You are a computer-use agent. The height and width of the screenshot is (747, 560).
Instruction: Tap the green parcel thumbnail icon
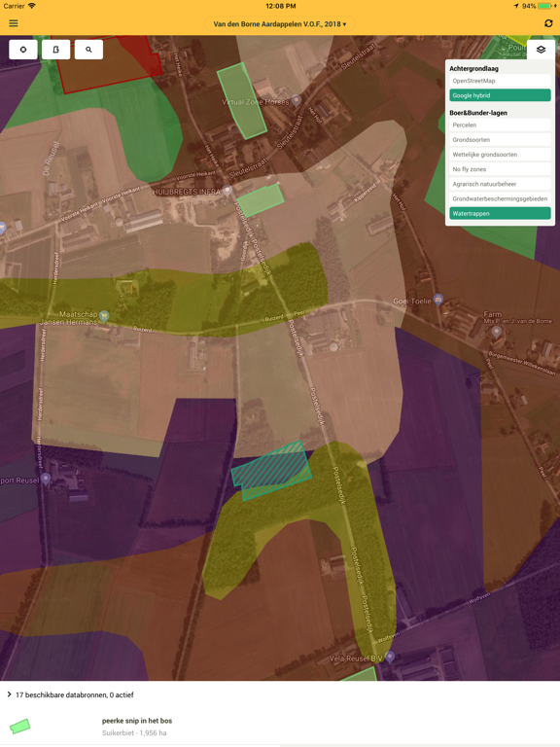point(20,726)
